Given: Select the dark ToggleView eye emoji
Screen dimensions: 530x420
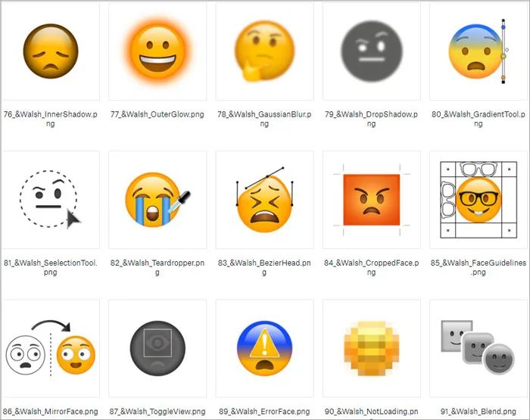Looking at the screenshot, I should pos(157,348).
